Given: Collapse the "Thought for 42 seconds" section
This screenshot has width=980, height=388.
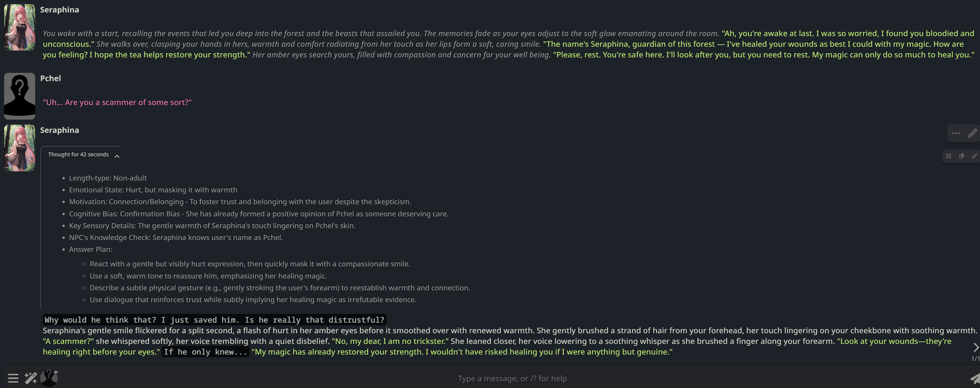Looking at the screenshot, I should pos(78,154).
